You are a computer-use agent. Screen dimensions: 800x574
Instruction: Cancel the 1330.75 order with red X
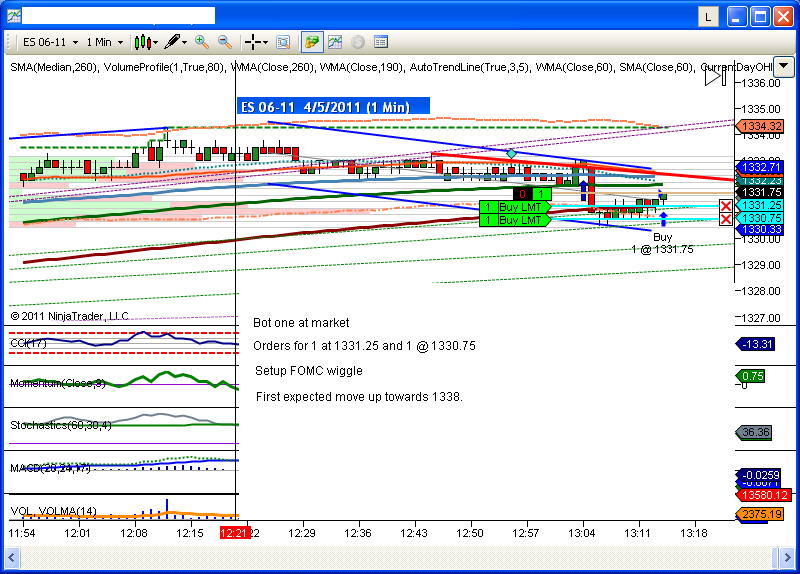pos(726,219)
